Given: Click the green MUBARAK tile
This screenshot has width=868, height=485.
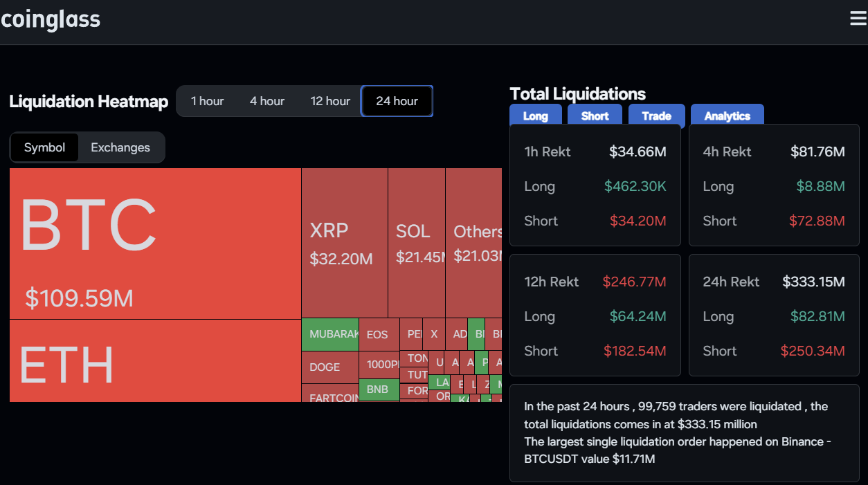Looking at the screenshot, I should [x=329, y=334].
